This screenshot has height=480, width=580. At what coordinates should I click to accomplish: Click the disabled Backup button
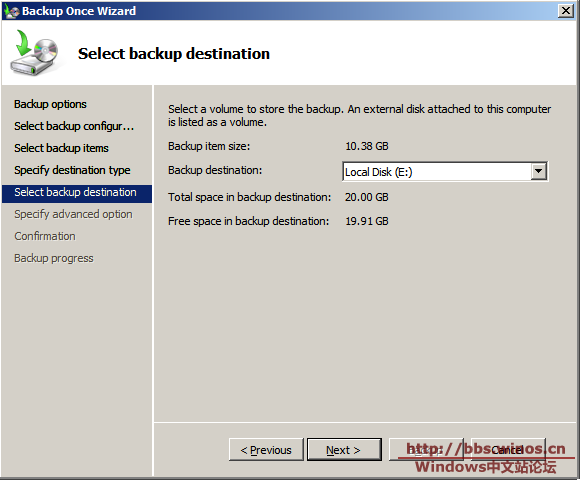click(426, 450)
